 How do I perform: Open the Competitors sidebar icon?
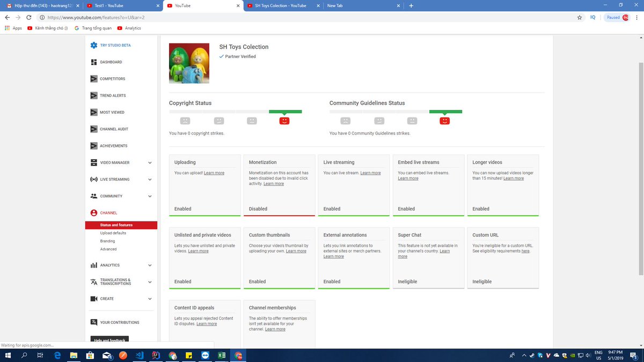coord(94,79)
